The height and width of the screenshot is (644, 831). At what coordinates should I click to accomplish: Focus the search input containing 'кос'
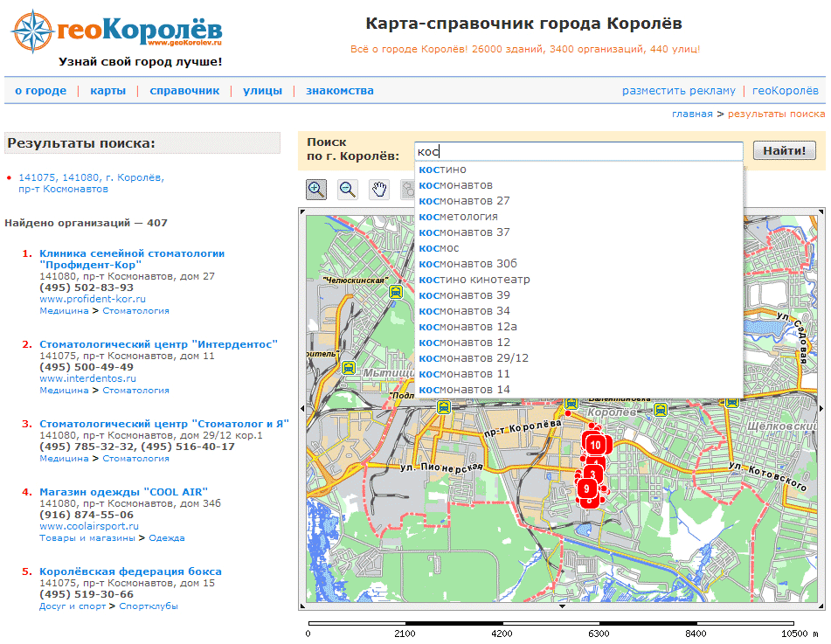click(x=578, y=151)
